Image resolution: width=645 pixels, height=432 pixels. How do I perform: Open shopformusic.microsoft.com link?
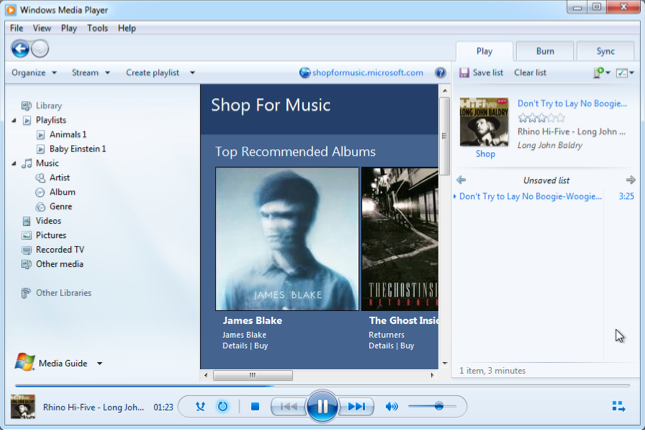point(368,73)
